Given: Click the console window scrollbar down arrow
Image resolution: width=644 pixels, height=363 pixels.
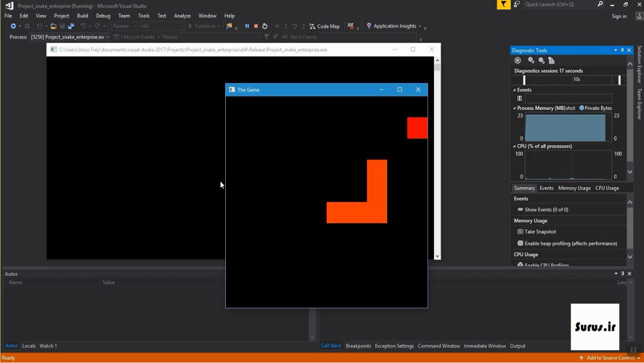Looking at the screenshot, I should (437, 256).
